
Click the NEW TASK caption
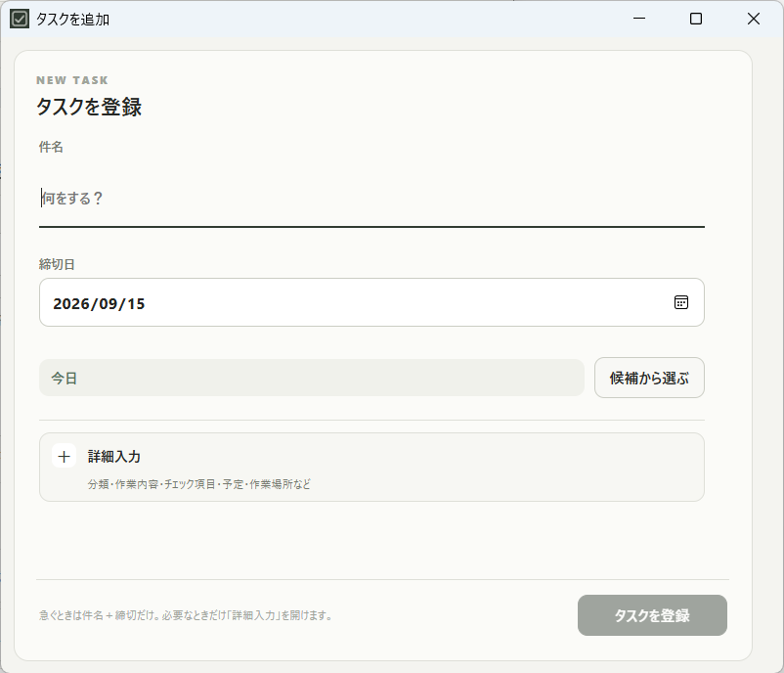tap(72, 80)
